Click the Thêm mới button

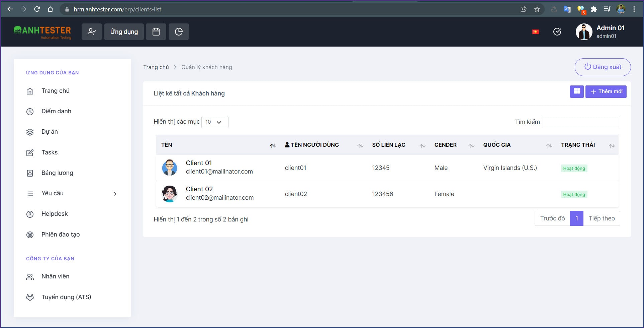[606, 91]
